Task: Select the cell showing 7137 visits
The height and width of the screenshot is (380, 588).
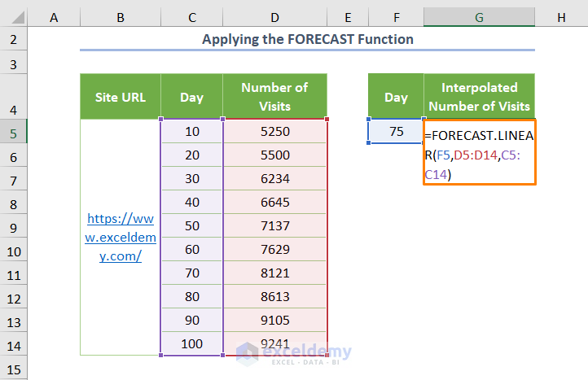Action: pos(274,225)
